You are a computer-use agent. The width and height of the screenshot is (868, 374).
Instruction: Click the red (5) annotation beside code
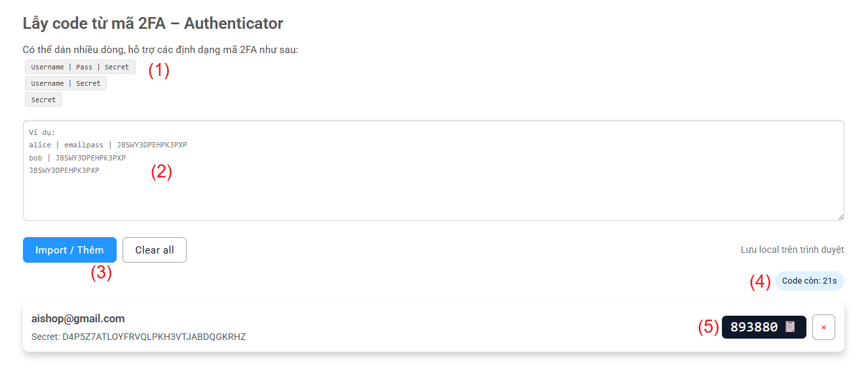tap(708, 327)
